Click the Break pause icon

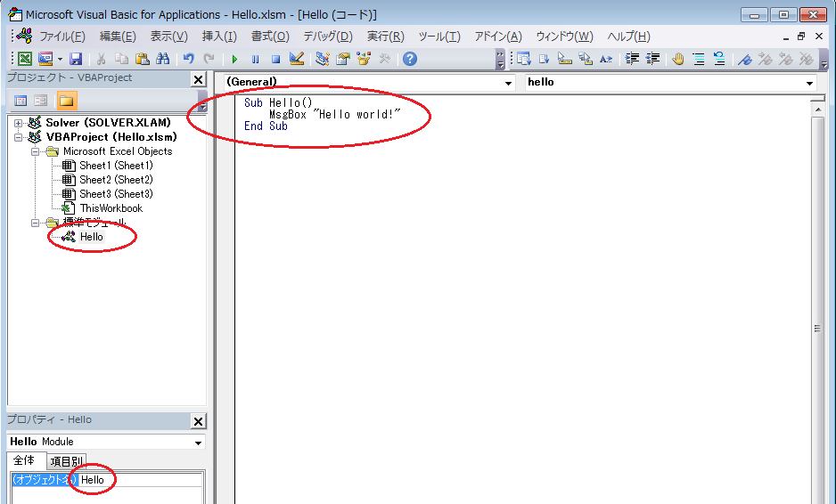pyautogui.click(x=256, y=59)
